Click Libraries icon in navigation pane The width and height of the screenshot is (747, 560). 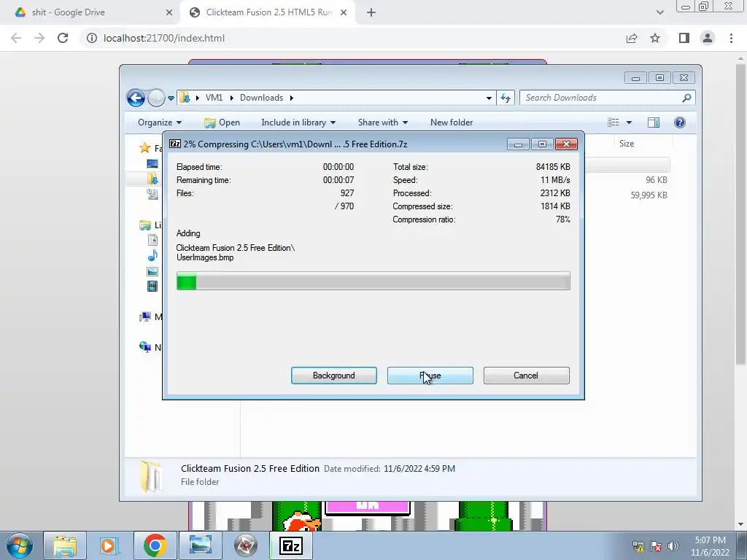145,225
